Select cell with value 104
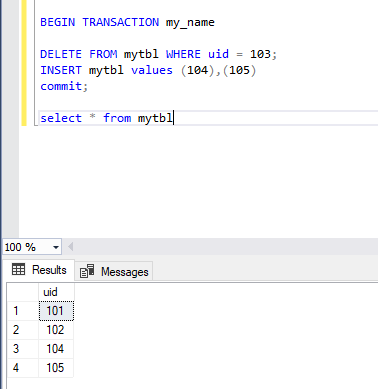 tap(56, 349)
